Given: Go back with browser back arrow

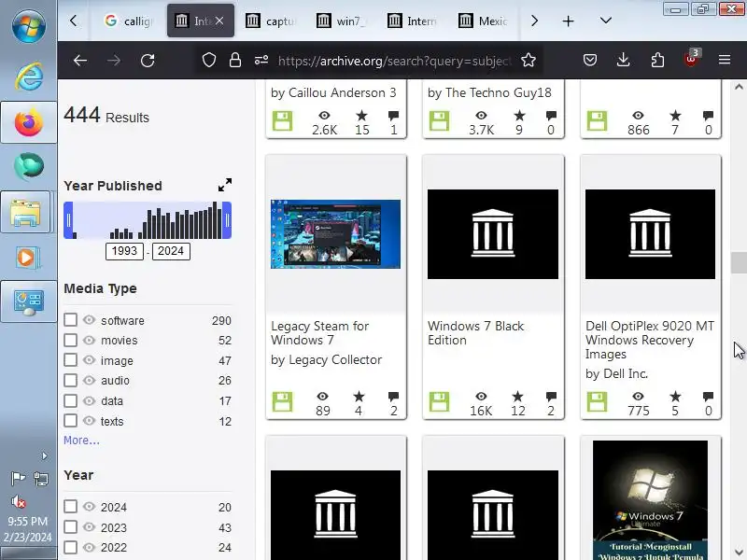Looking at the screenshot, I should pyautogui.click(x=80, y=60).
